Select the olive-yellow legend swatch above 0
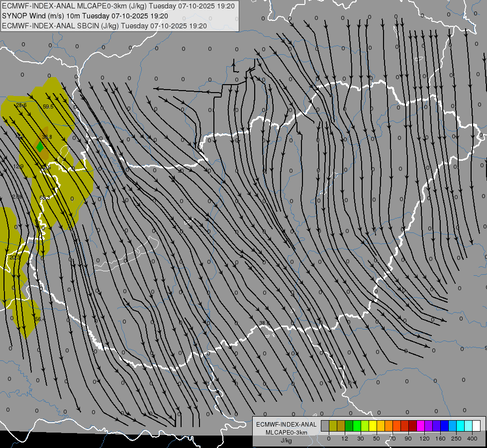The image size is (487, 448). tap(333, 426)
